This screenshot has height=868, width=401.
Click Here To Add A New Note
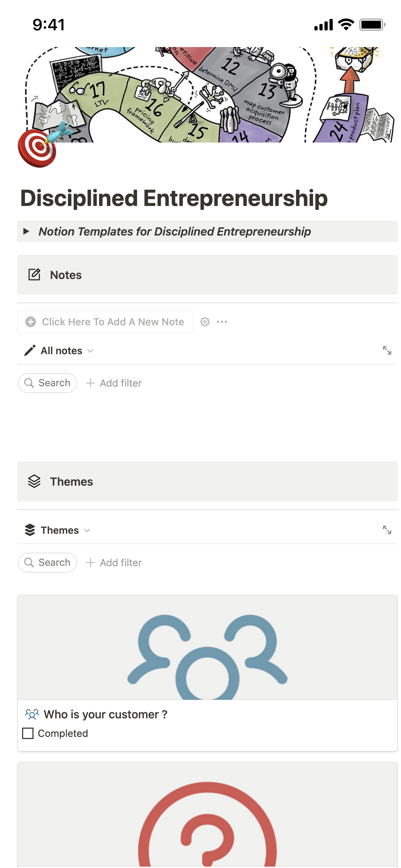click(x=113, y=322)
